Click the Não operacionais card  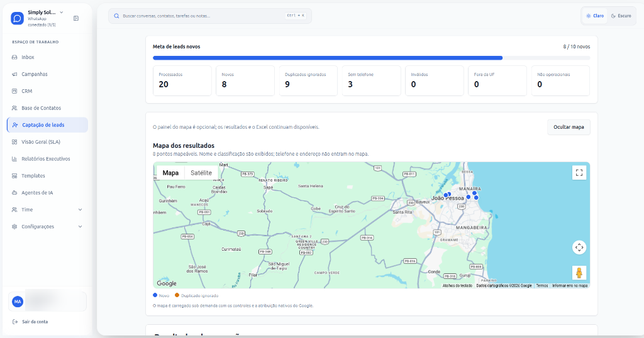coord(560,81)
